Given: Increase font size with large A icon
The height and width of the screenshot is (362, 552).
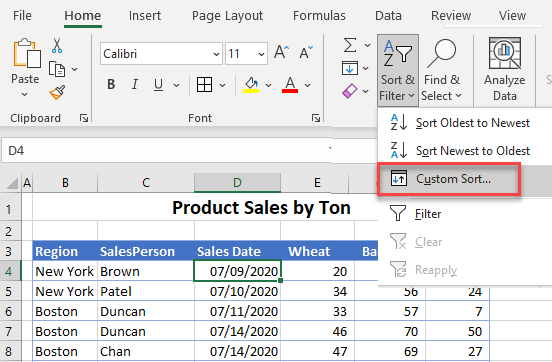Looking at the screenshot, I should (281, 53).
